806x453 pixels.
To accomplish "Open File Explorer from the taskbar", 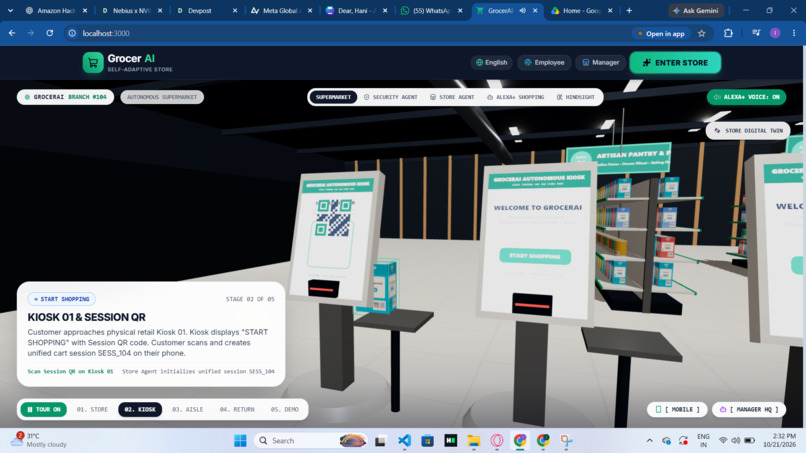I will [x=473, y=441].
